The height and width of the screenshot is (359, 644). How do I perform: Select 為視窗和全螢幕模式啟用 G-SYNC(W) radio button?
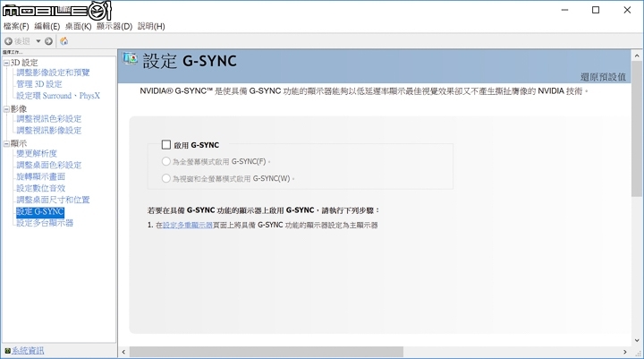tap(166, 178)
